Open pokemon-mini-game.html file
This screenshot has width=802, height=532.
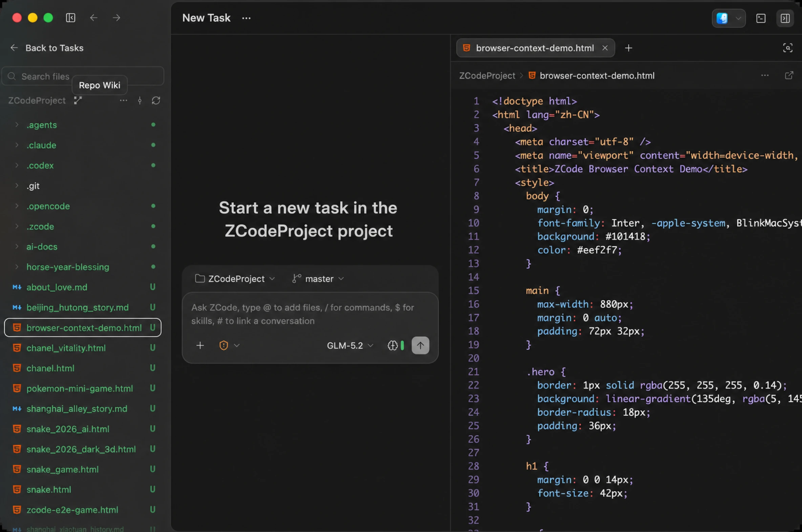[x=83, y=389]
